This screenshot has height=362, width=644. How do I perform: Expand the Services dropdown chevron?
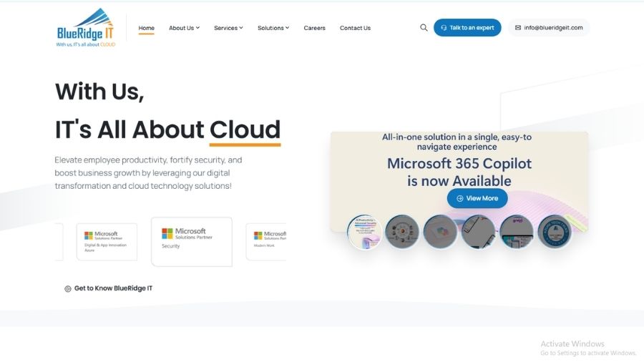click(241, 28)
